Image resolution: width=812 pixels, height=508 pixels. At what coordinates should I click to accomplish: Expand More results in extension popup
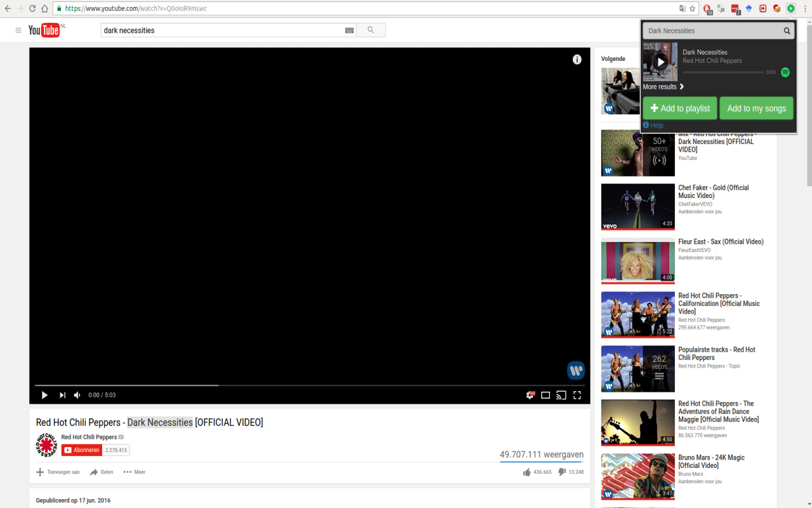tap(664, 86)
